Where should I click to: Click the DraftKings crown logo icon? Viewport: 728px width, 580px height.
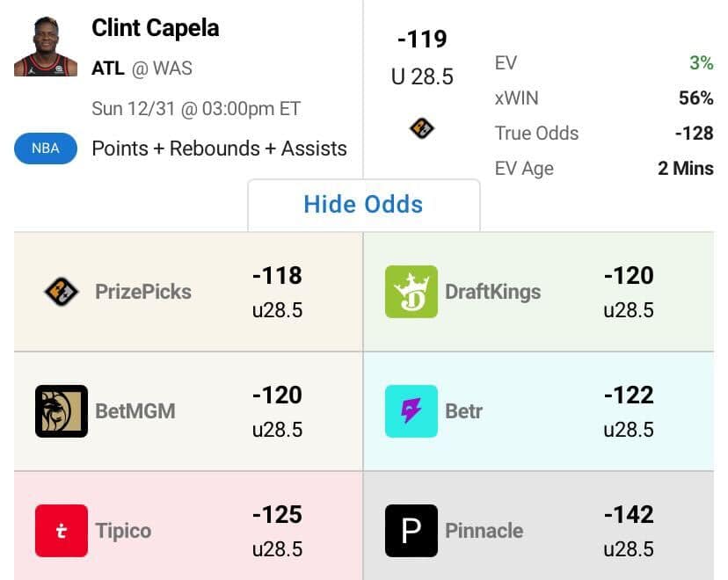(x=411, y=292)
